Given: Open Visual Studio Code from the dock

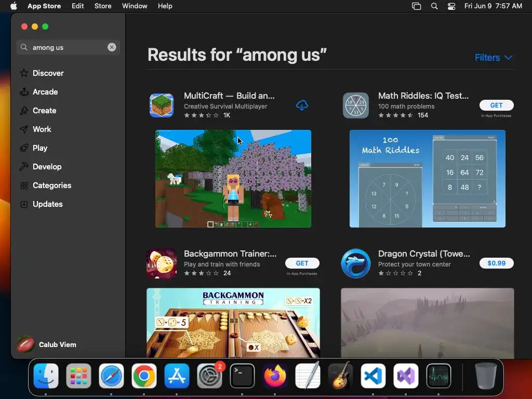Looking at the screenshot, I should 373,376.
